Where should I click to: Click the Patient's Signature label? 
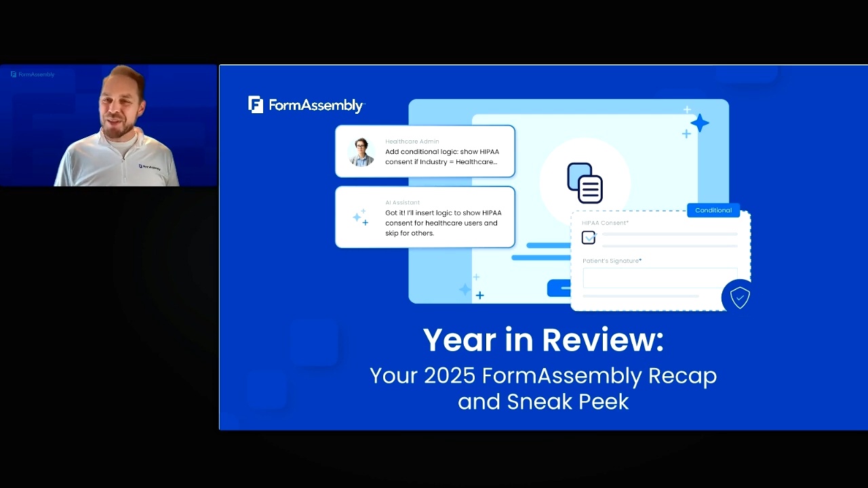[612, 261]
